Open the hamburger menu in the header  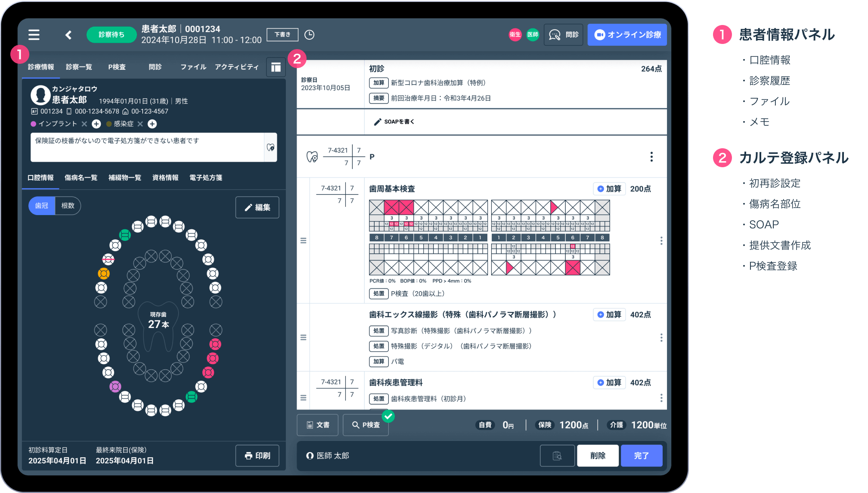pos(34,35)
